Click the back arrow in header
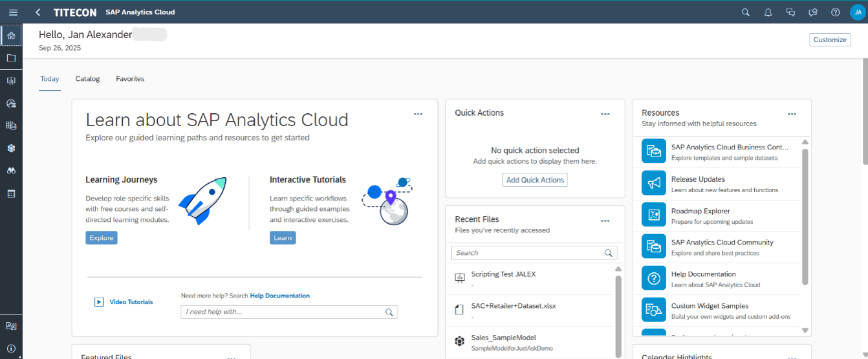Viewport: 868px width, 359px height. (38, 12)
